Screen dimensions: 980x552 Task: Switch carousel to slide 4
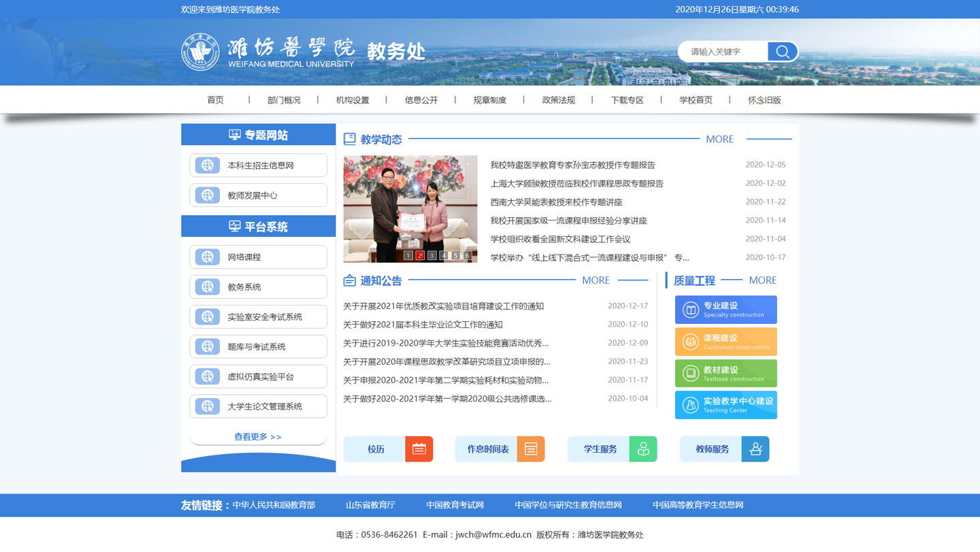tap(444, 256)
